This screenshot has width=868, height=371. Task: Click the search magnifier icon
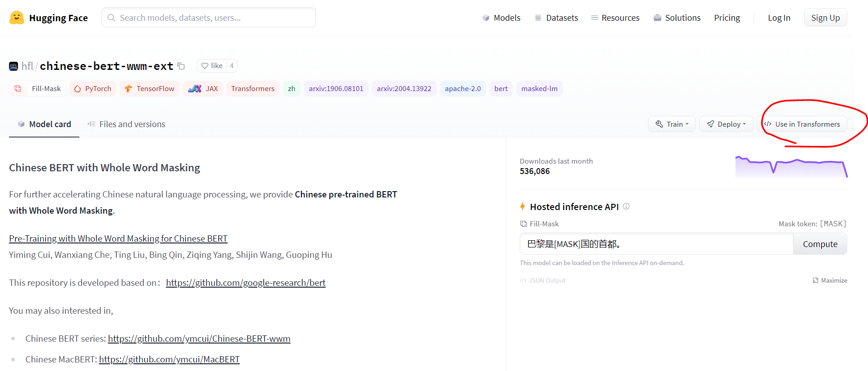pyautogui.click(x=111, y=18)
